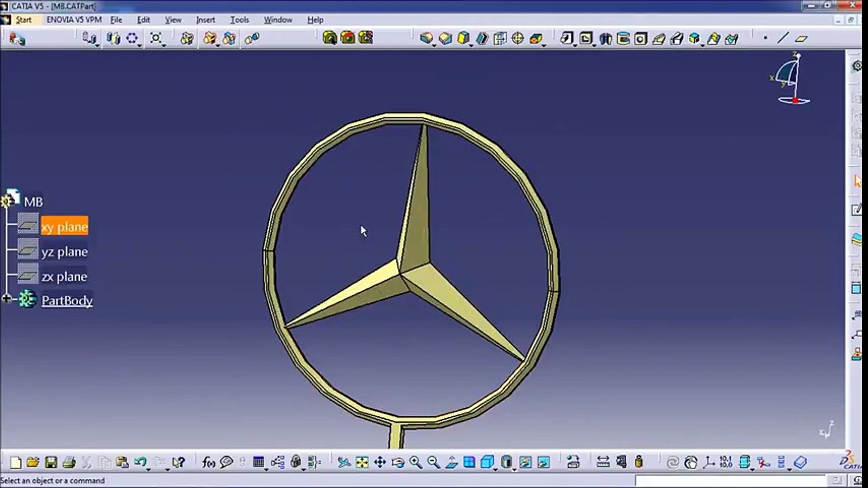Open the Tools menu
This screenshot has height=488, width=868.
pyautogui.click(x=240, y=20)
